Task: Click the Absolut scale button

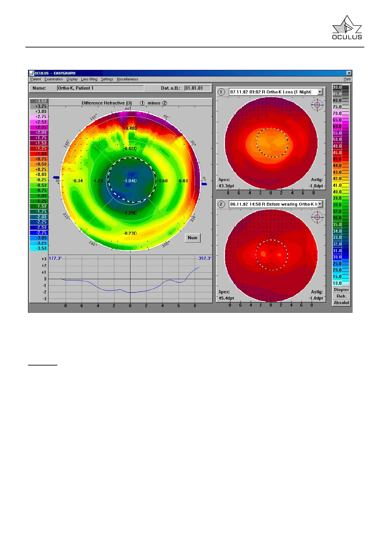Action: pos(341,303)
